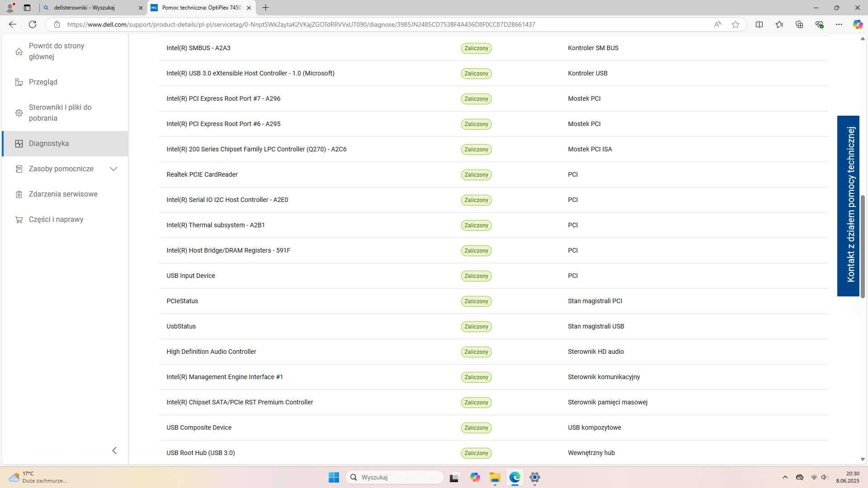Screen dimensions: 868x488
Task: Click scrollbar up arrow
Action: 863,39
